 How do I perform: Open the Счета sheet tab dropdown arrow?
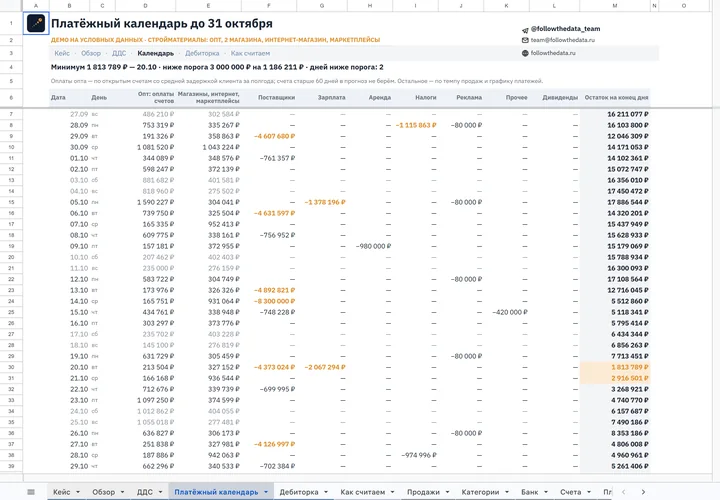[589, 492]
